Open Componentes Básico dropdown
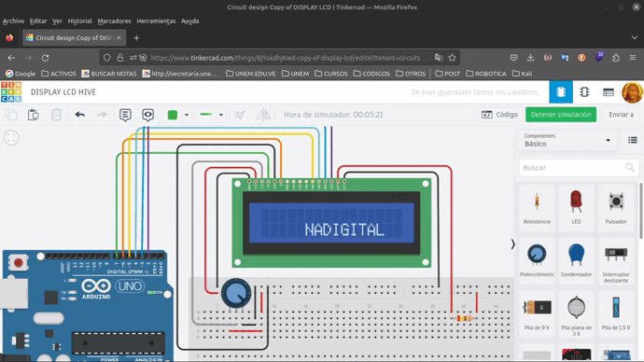 pyautogui.click(x=567, y=140)
